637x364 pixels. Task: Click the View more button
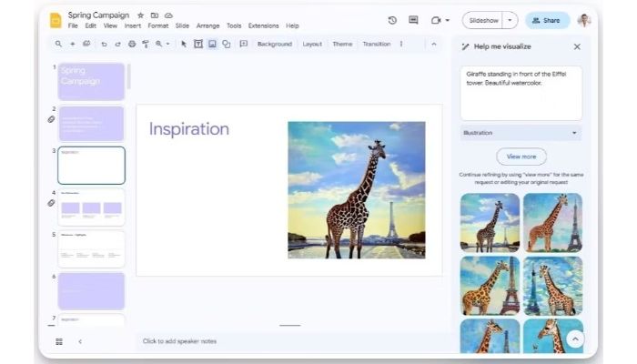(521, 157)
